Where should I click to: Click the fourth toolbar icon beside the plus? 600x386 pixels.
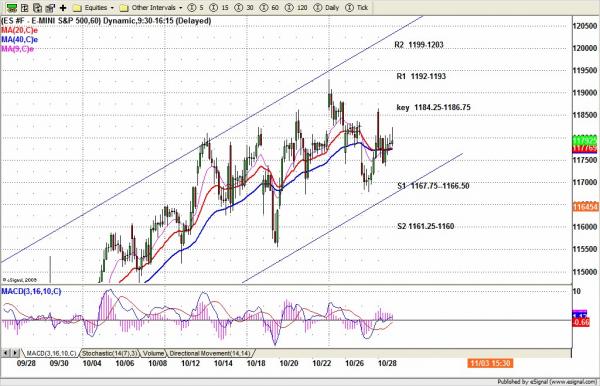pos(50,7)
